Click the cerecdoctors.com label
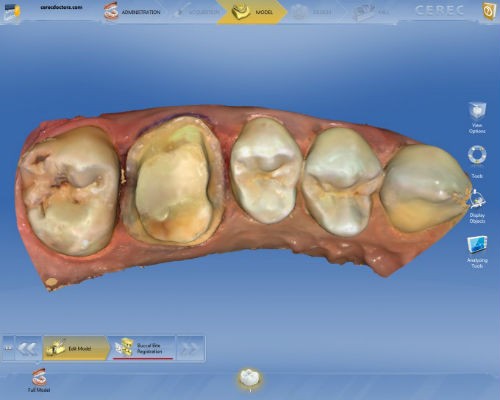This screenshot has height=400, width=500. 61,7
